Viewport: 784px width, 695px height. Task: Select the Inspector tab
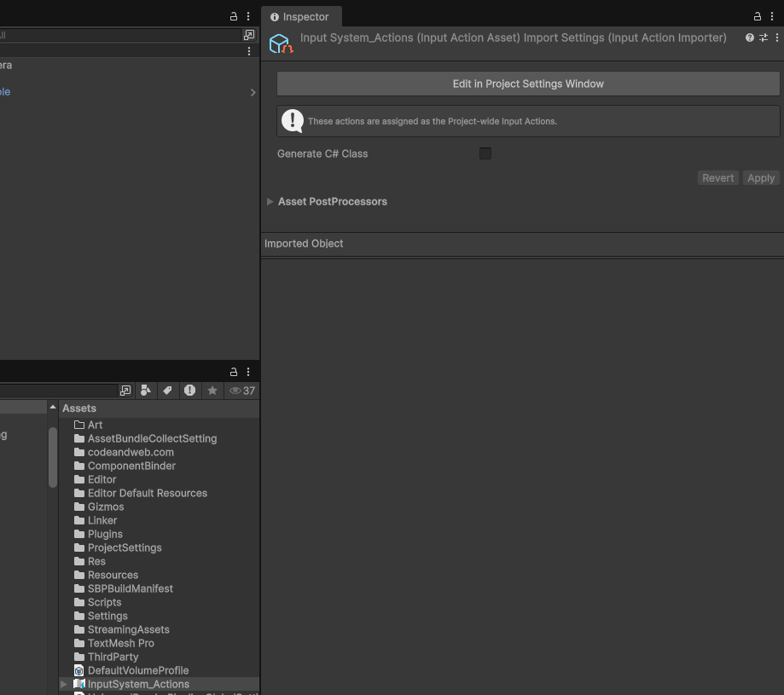pyautogui.click(x=300, y=16)
